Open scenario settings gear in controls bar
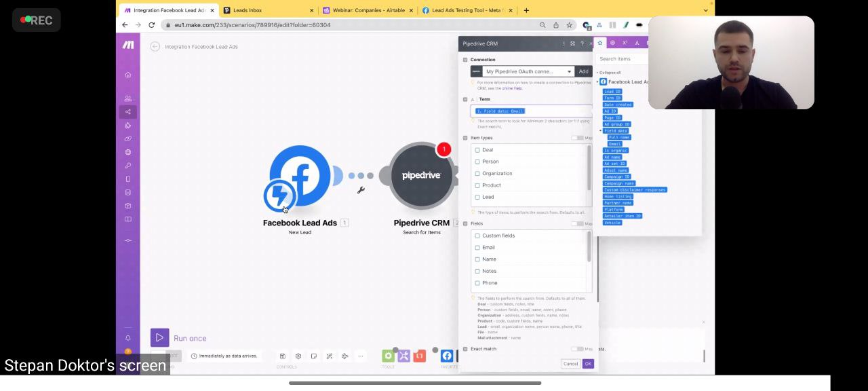 pyautogui.click(x=298, y=356)
